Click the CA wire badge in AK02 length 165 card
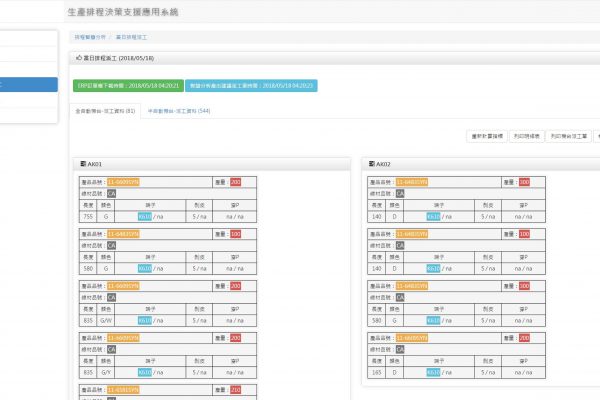This screenshot has width=600, height=400. coord(400,349)
